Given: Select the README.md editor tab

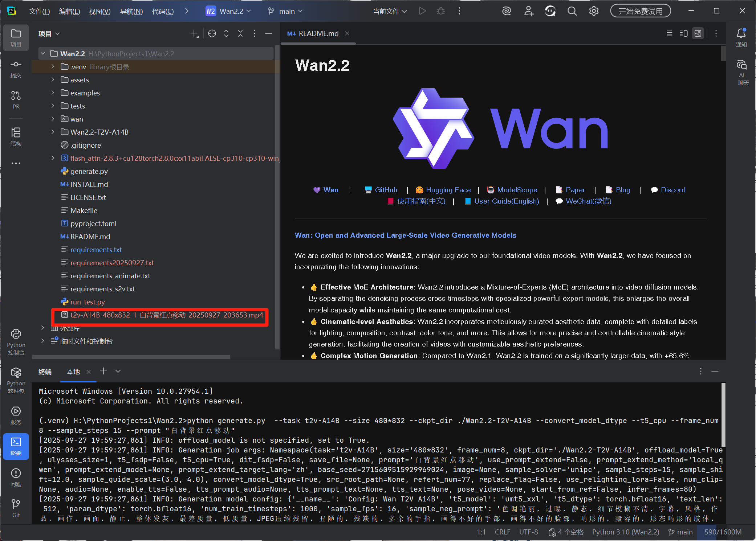Looking at the screenshot, I should pyautogui.click(x=318, y=33).
